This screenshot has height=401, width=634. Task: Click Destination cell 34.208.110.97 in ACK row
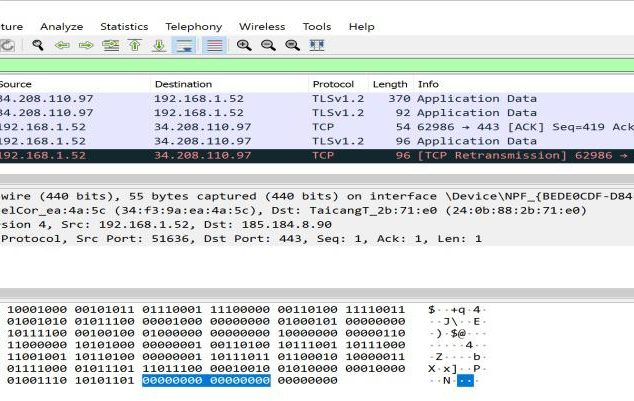(202, 127)
